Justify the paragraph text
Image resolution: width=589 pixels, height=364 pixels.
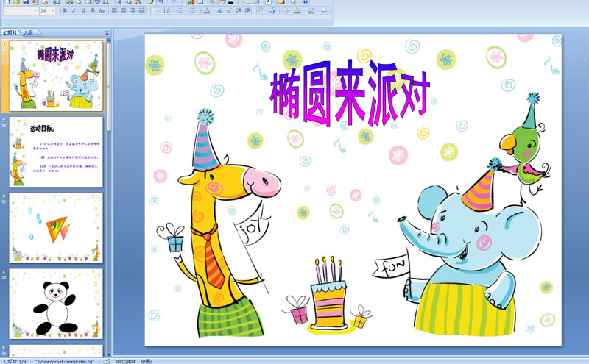coord(141,10)
